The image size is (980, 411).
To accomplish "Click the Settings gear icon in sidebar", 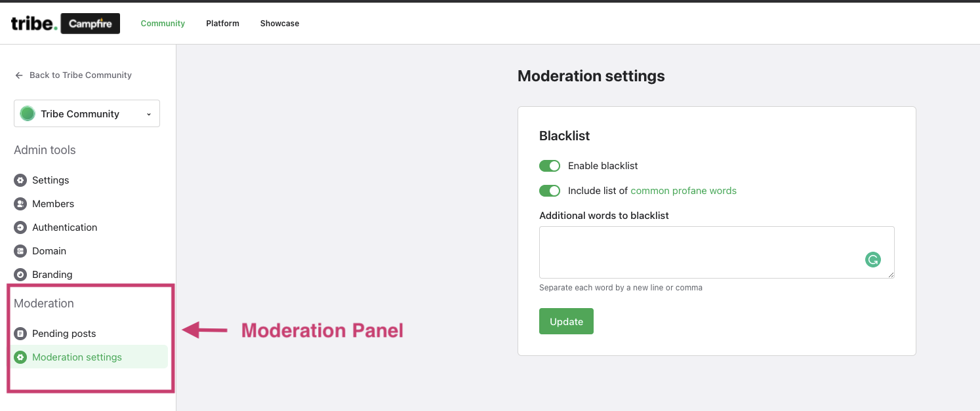I will 20,180.
